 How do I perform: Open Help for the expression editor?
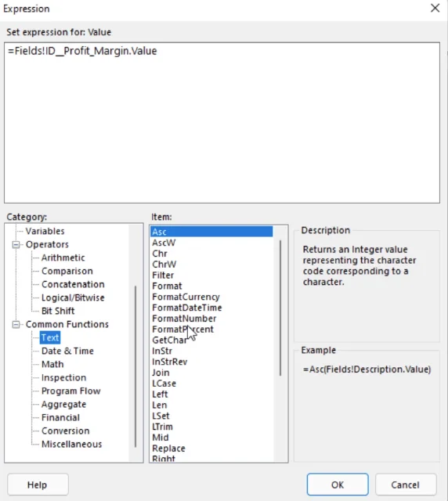[38, 485]
